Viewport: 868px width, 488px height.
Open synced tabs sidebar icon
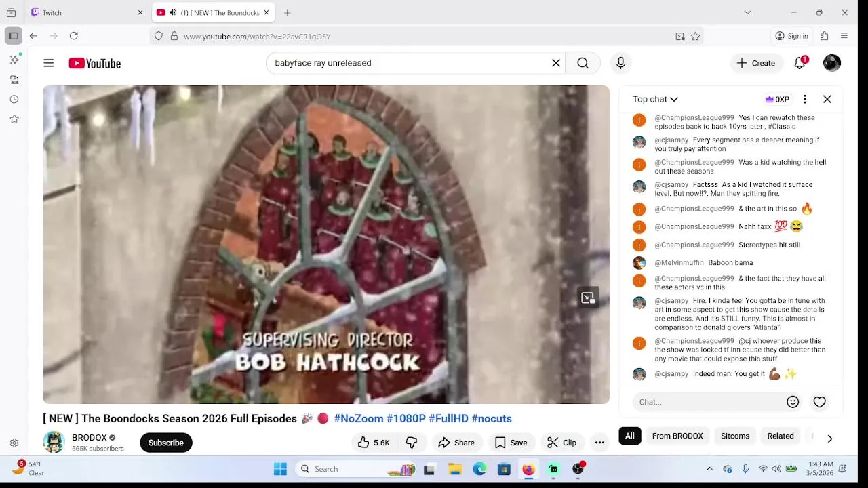tap(14, 79)
